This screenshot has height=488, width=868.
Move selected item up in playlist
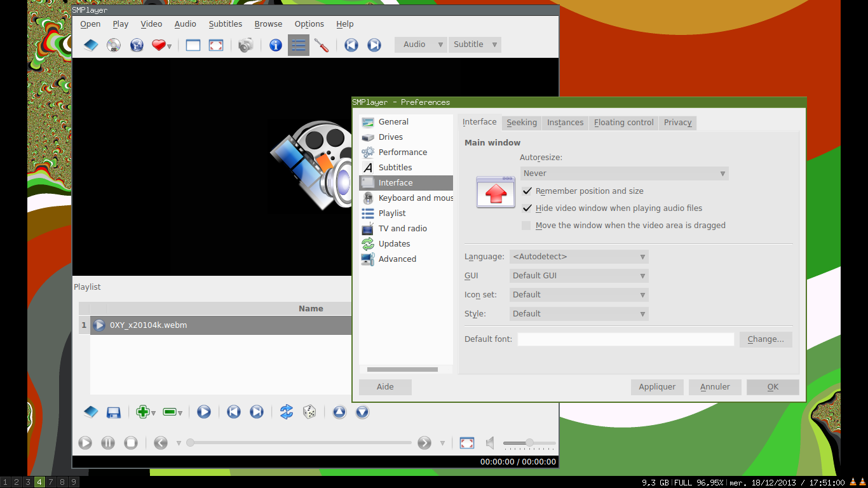tap(339, 412)
